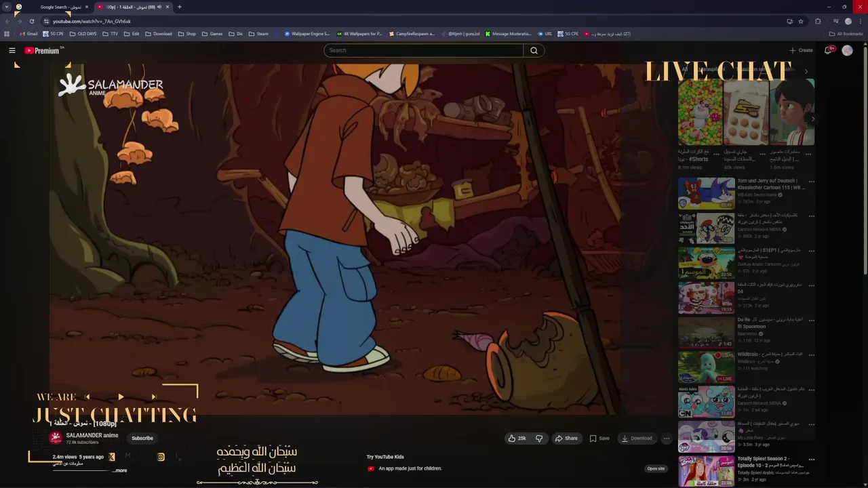Open the SALAMANDER anime channel name link
Screen dimensions: 868x488
tap(92, 435)
